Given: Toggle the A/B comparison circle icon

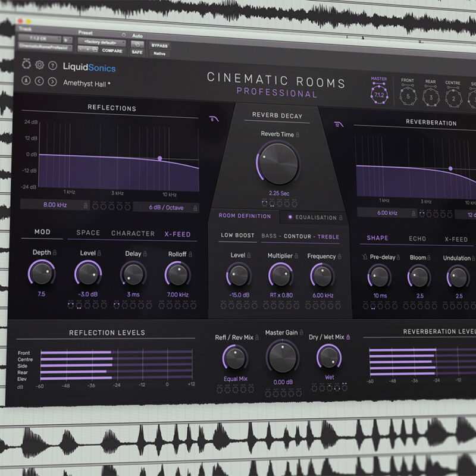Looking at the screenshot, I should tap(26, 80).
